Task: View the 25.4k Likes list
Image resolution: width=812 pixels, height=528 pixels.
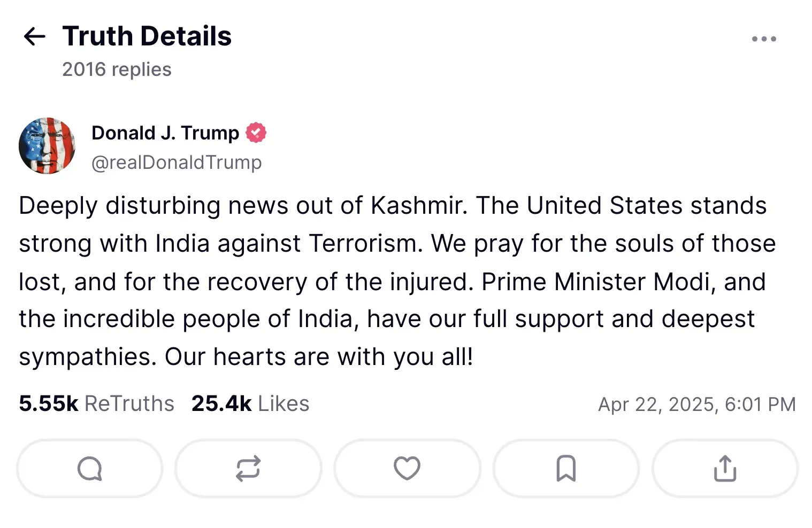Action: pos(250,404)
